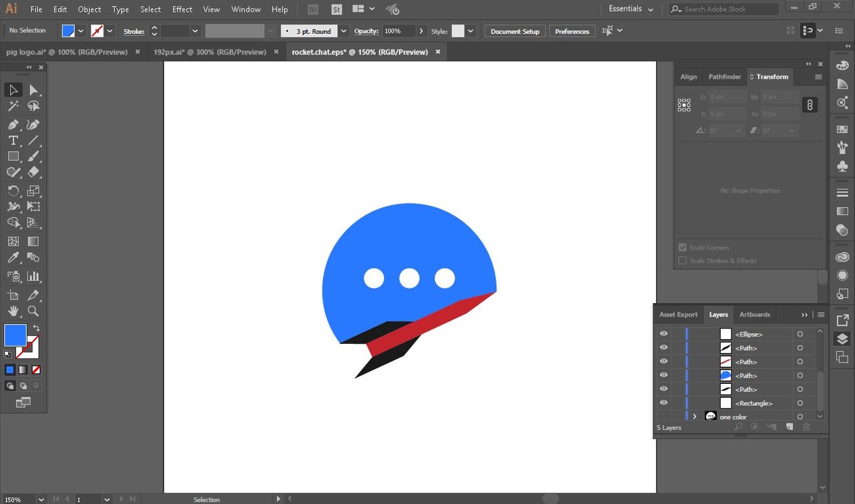Open the zoom level dropdown at 150%
Screen dimensions: 855x504
[41, 499]
